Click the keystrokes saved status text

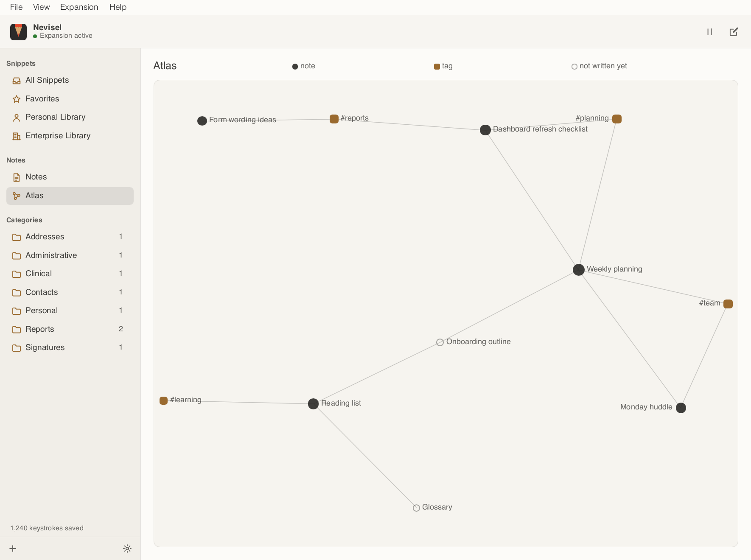[x=47, y=528]
